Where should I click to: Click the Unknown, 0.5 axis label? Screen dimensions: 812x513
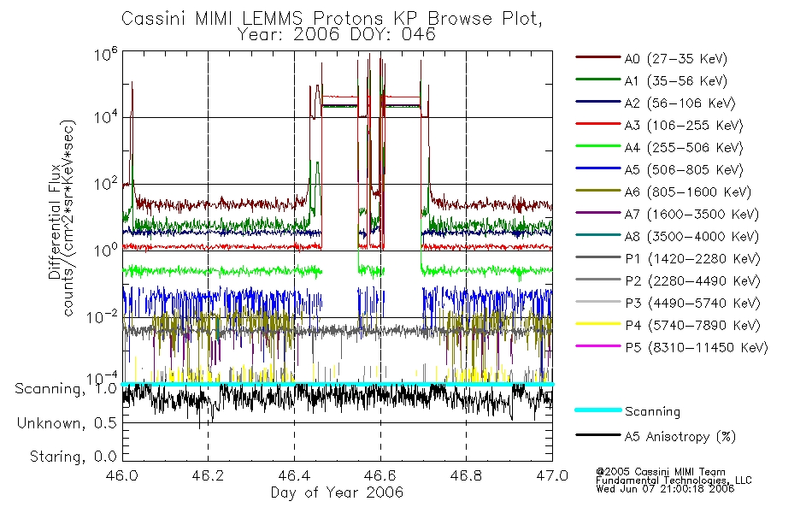pyautogui.click(x=67, y=423)
